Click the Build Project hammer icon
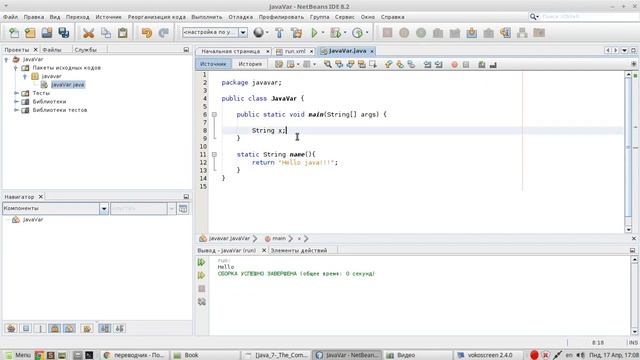The width and height of the screenshot is (640, 360). 280,33
